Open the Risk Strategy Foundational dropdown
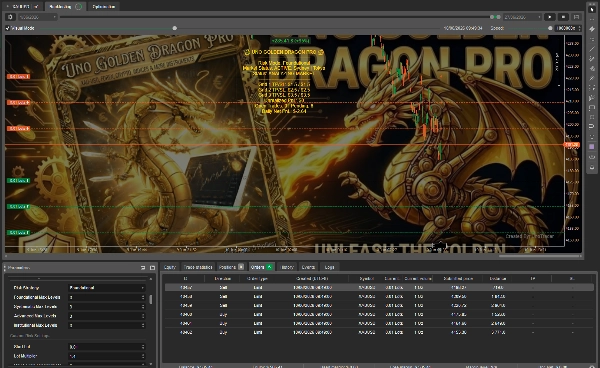 tap(106, 288)
